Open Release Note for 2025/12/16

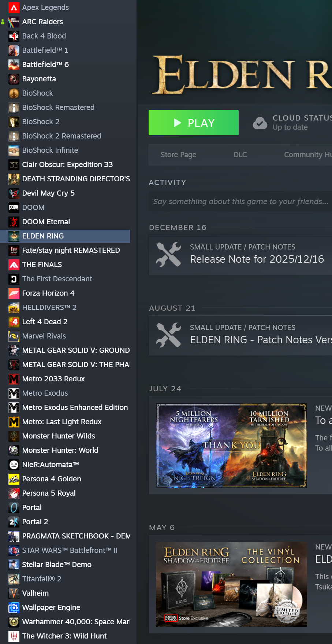[240, 255]
